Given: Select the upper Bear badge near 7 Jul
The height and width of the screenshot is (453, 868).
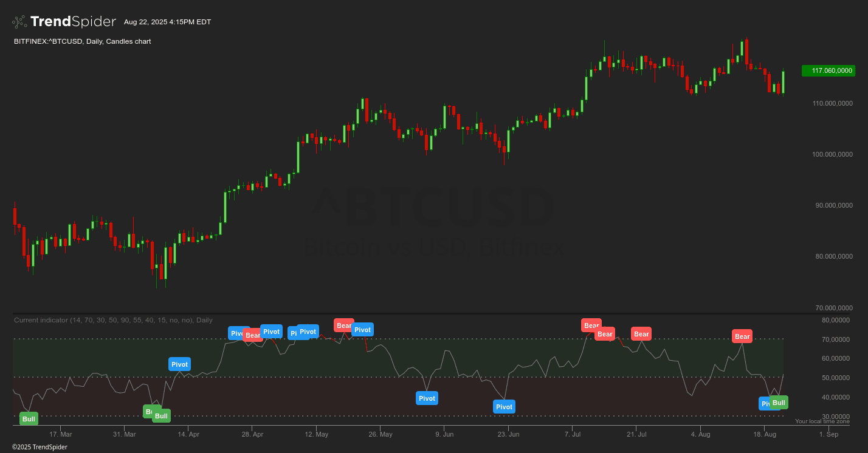Looking at the screenshot, I should [x=591, y=325].
